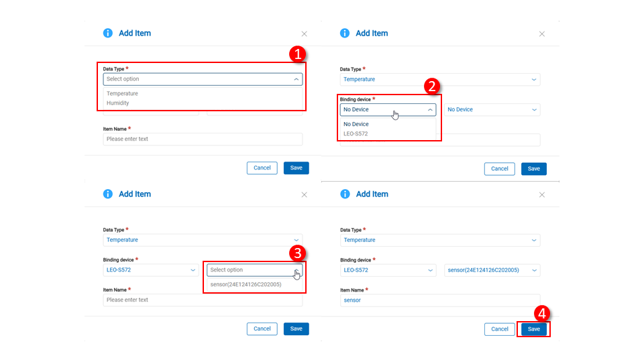Collapse the open Data Type 'Select option' dropdown
Image resolution: width=644 pixels, height=362 pixels.
[x=296, y=79]
